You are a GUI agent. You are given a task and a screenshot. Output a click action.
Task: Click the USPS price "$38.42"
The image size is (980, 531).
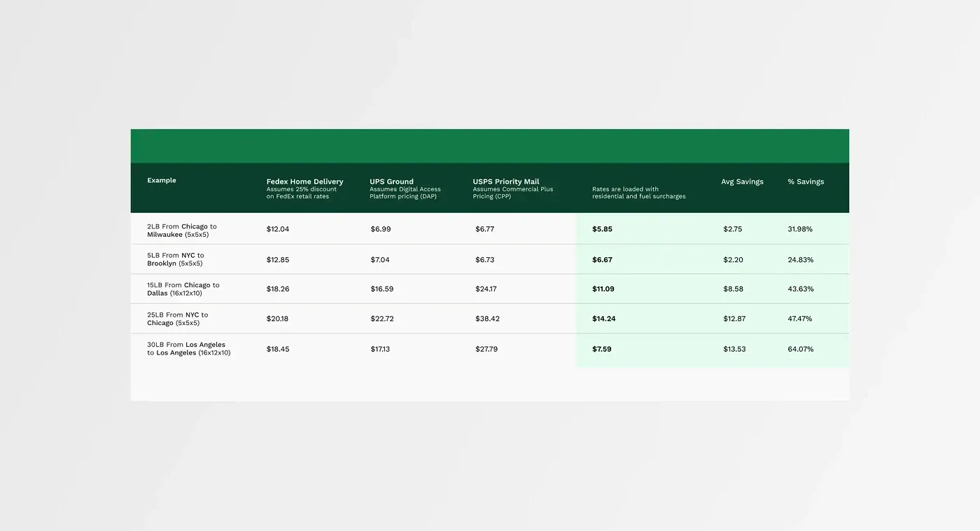click(x=487, y=319)
